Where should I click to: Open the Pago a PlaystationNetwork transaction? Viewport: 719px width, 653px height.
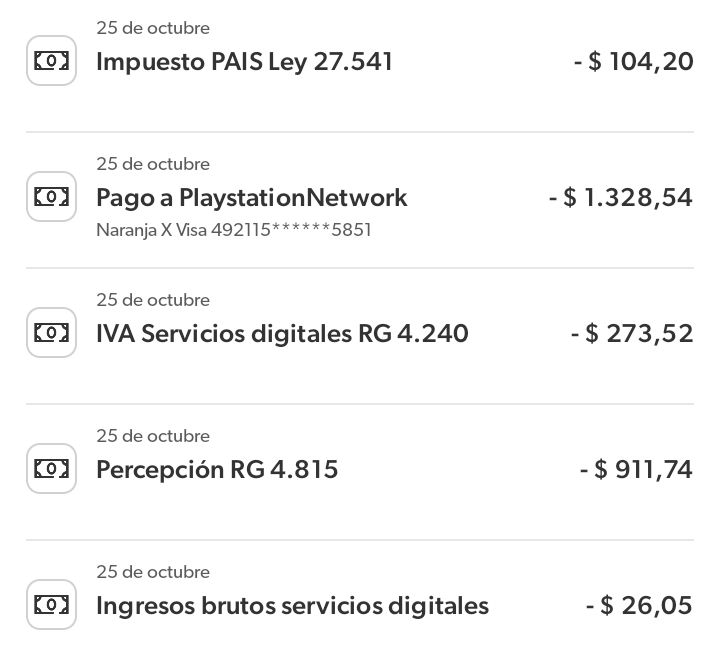[360, 200]
